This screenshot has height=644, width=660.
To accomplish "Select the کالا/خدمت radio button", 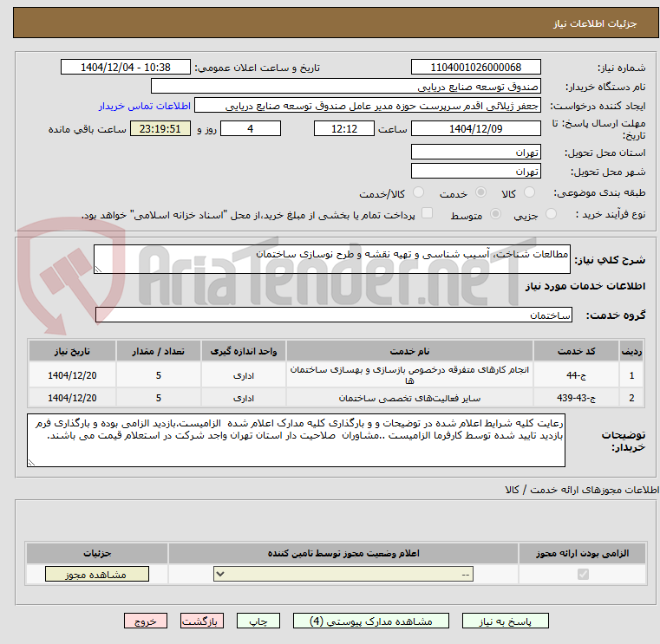I will coord(418,192).
